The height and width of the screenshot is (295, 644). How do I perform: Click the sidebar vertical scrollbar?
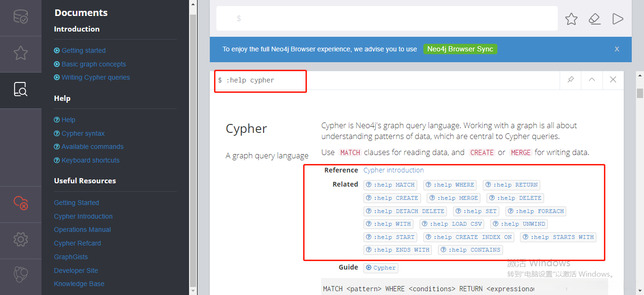tap(193, 151)
